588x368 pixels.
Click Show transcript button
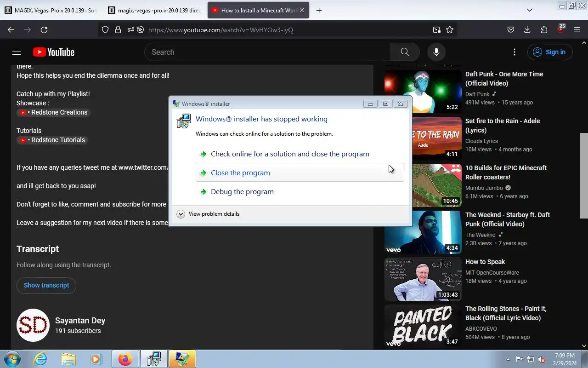pos(46,285)
